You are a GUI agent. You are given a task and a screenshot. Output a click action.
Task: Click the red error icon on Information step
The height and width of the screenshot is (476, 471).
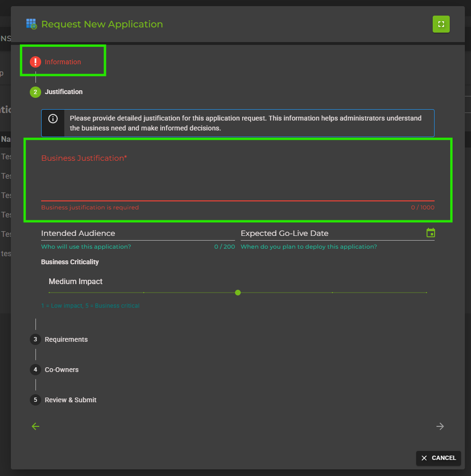point(35,61)
